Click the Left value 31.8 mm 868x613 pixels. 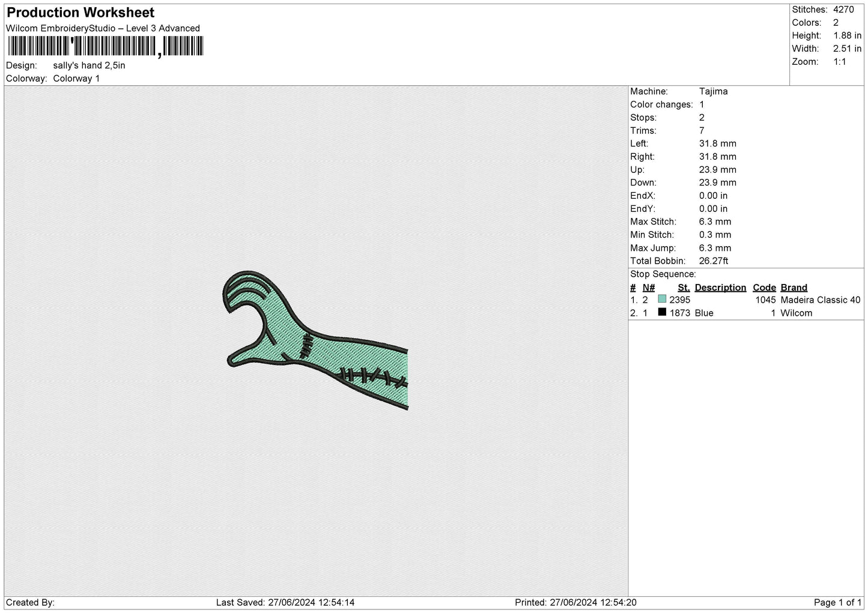717,143
